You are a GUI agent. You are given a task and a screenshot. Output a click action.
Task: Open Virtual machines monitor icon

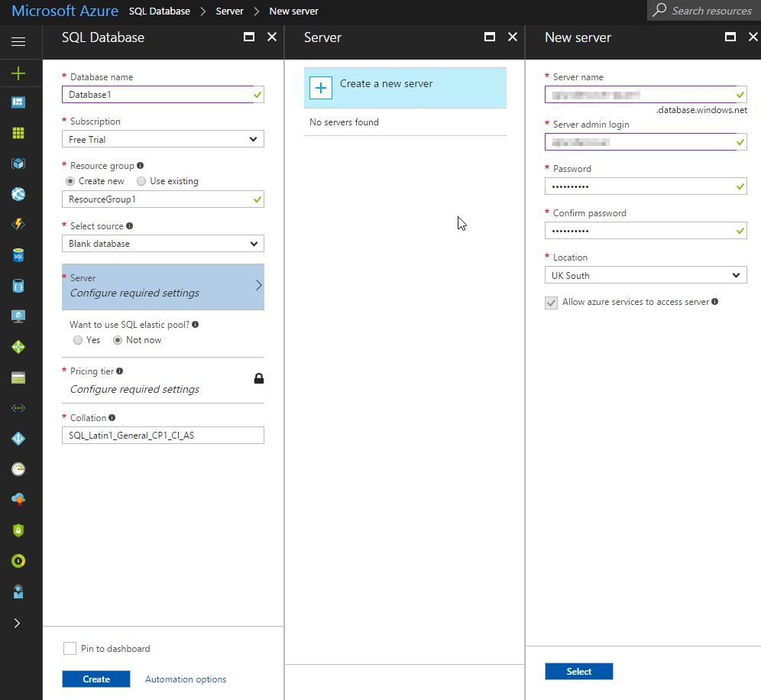tap(18, 316)
